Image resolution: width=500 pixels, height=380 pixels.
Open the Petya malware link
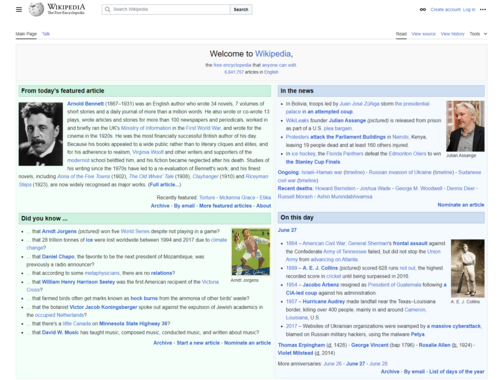(x=417, y=334)
